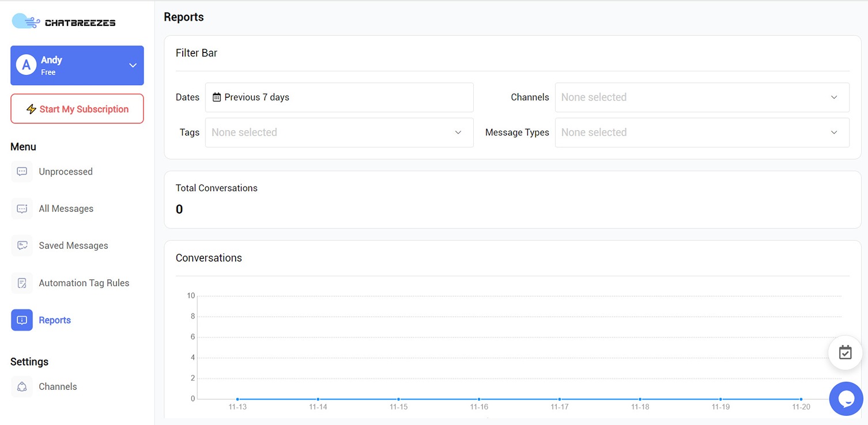Click the Total Conversations label
The height and width of the screenshot is (425, 868).
pos(217,188)
